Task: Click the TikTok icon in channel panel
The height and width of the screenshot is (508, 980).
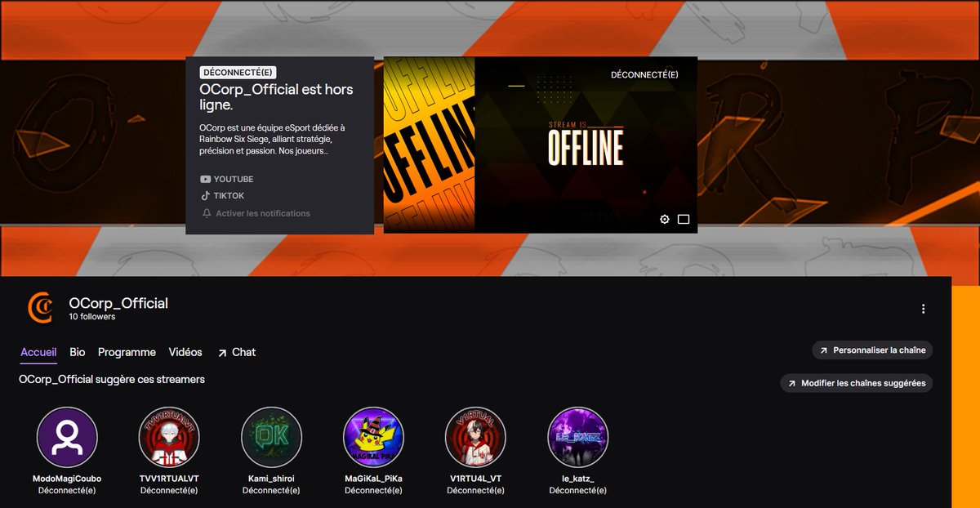Action: point(206,196)
